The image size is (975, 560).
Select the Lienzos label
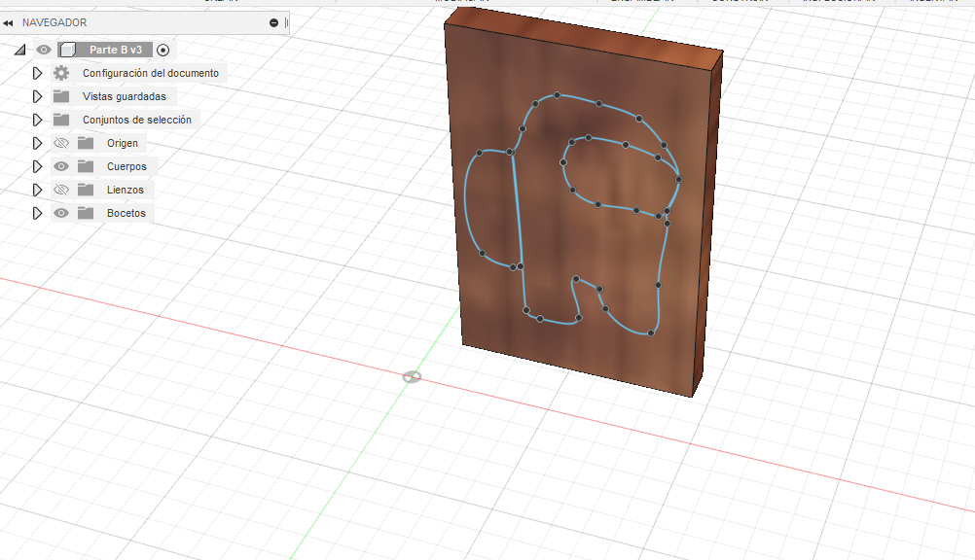pos(125,190)
